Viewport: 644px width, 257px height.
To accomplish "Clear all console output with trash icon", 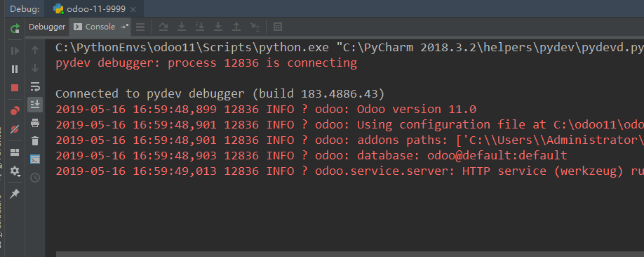I will coord(35,140).
